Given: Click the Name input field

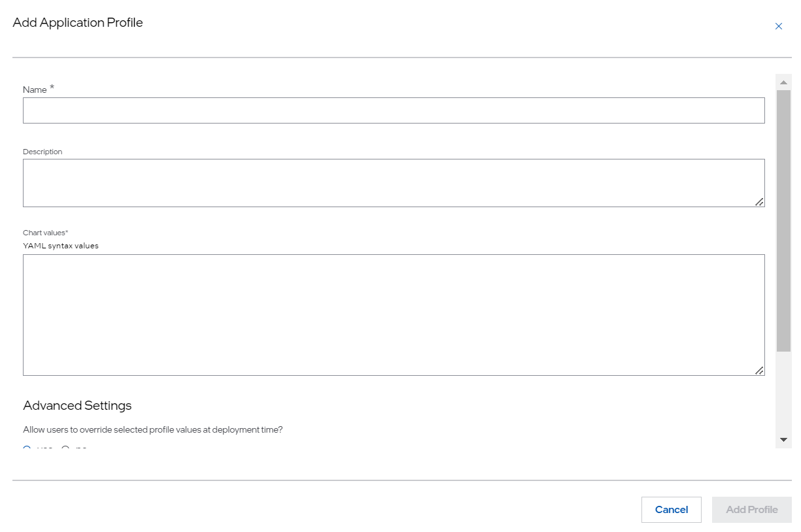Looking at the screenshot, I should pos(393,110).
